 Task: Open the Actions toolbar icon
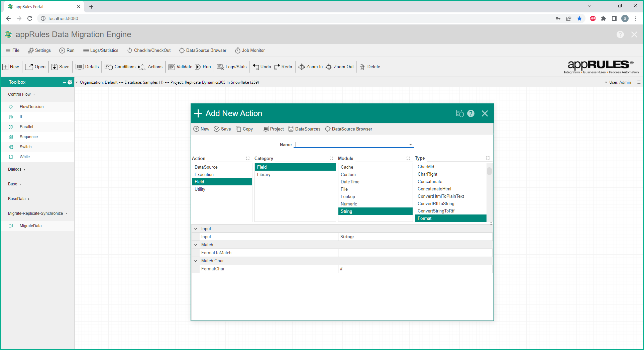[142, 67]
